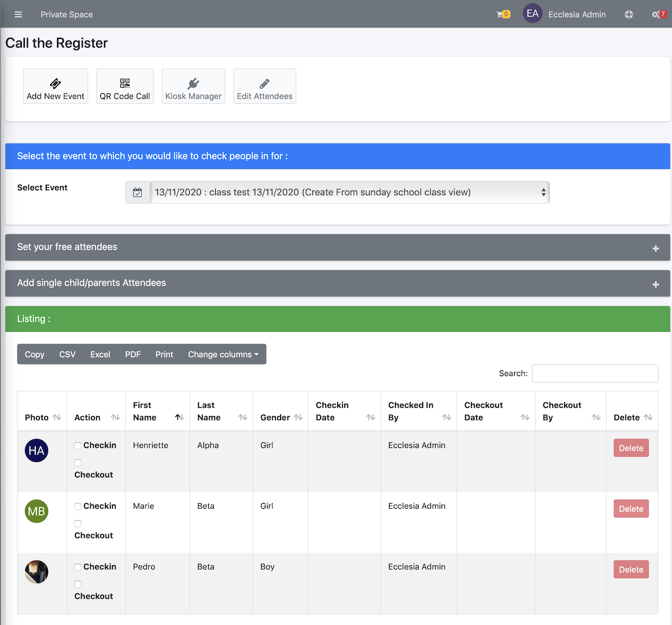This screenshot has width=672, height=625.
Task: Tick Checkout checkbox for Pedro Beta
Action: (x=78, y=584)
